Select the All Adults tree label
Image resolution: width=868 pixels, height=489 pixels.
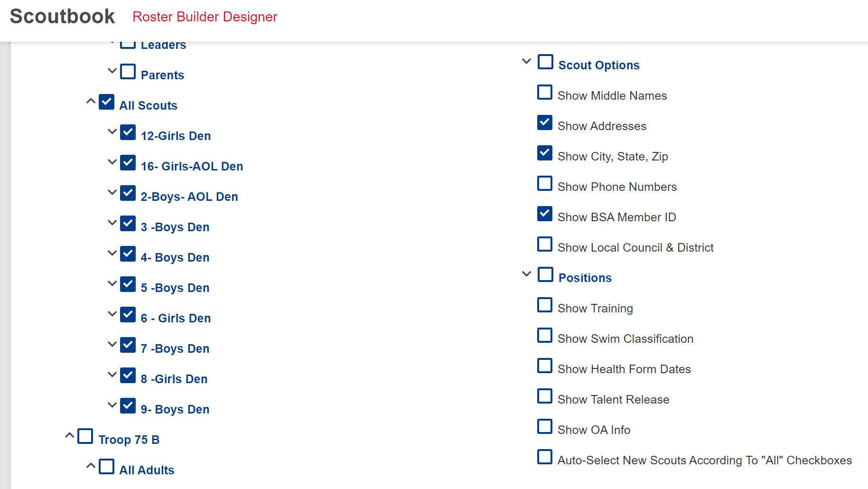[147, 470]
